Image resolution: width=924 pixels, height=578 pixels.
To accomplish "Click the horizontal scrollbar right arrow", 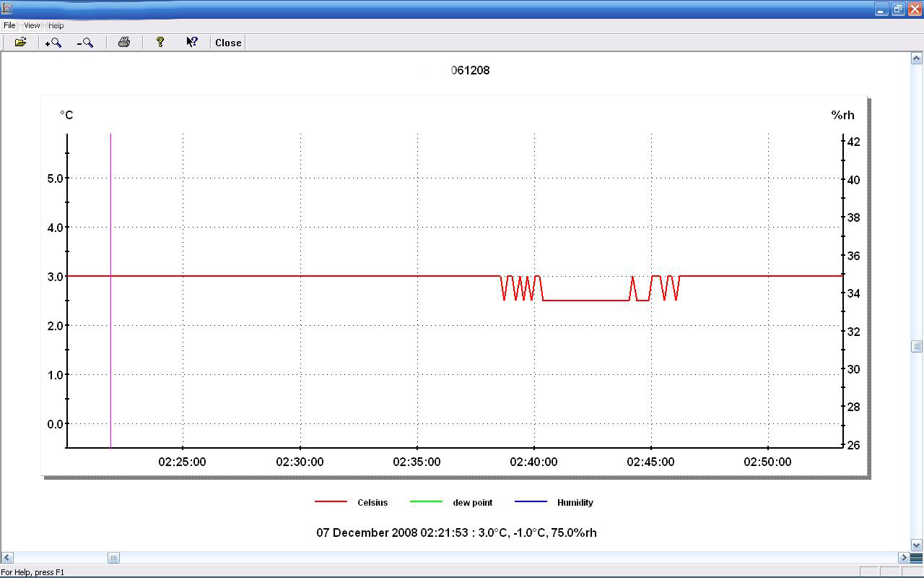I will pyautogui.click(x=903, y=558).
